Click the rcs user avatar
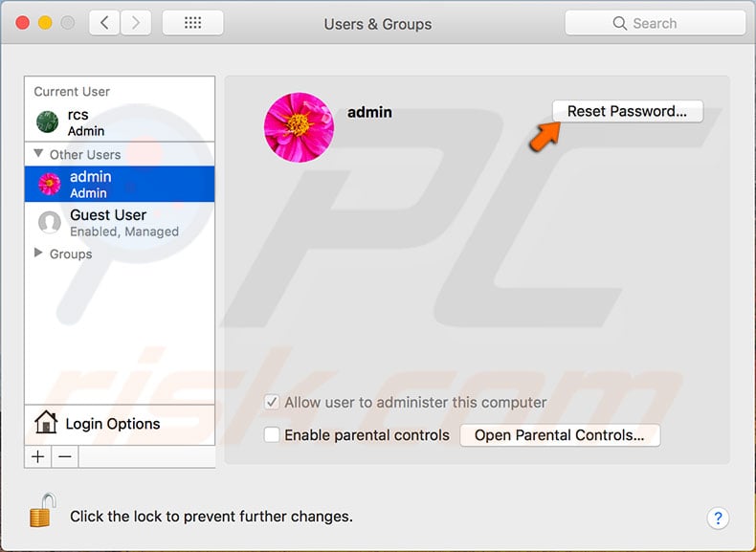This screenshot has height=552, width=756. 48,121
